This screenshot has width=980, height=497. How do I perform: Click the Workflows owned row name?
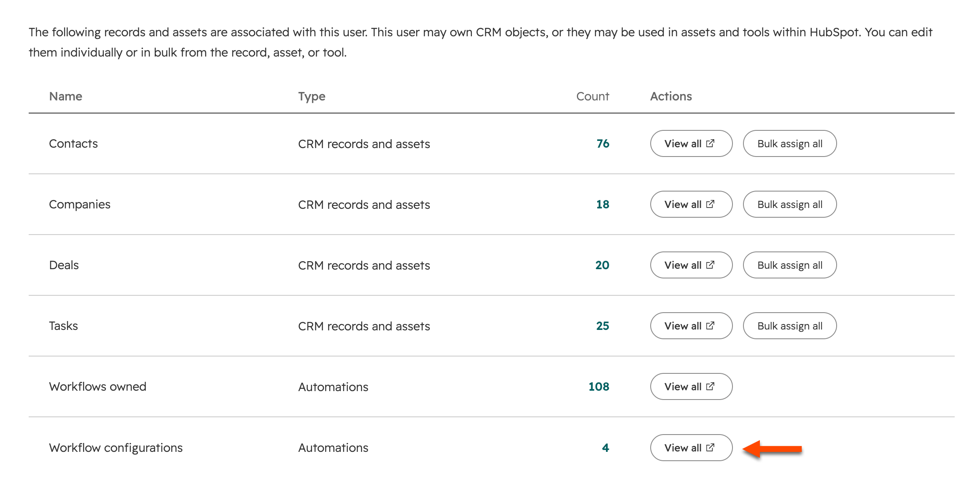[x=97, y=386]
